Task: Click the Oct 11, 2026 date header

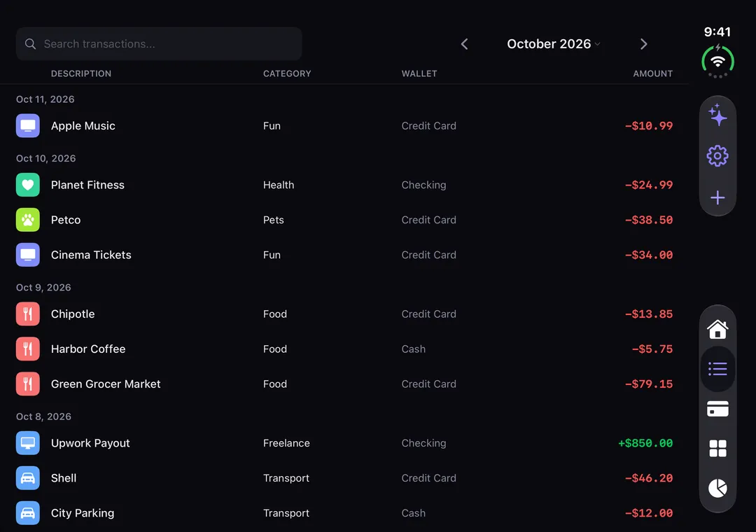Action: pos(45,99)
